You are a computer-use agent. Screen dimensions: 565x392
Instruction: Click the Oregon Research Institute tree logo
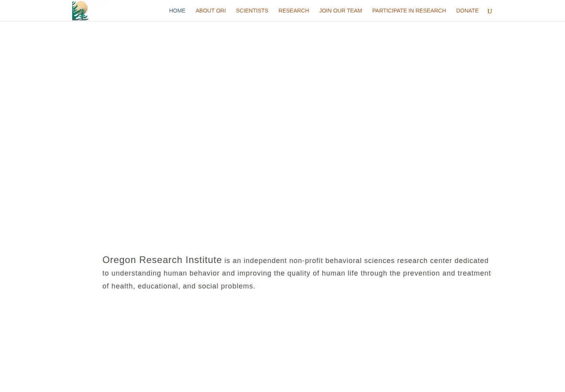(80, 11)
